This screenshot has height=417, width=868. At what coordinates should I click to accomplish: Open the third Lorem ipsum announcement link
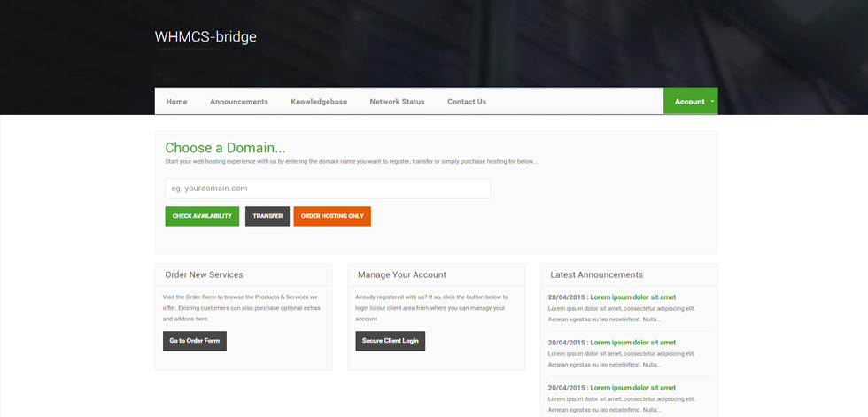(632, 388)
